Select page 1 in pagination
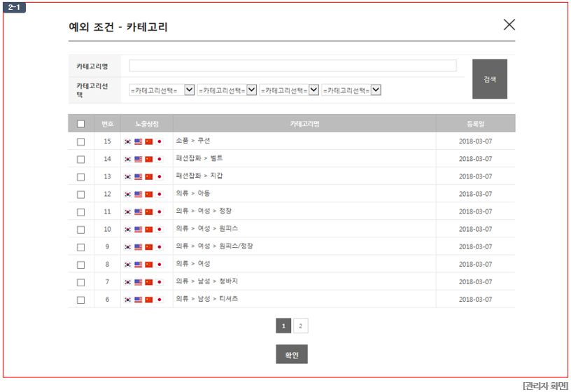This screenshot has height=392, width=571. 283,325
